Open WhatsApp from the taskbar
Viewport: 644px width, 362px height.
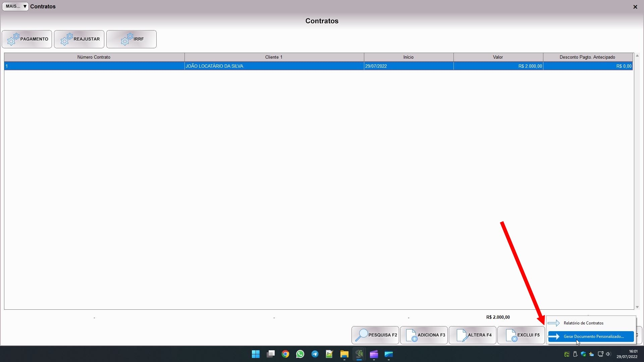[x=300, y=354]
